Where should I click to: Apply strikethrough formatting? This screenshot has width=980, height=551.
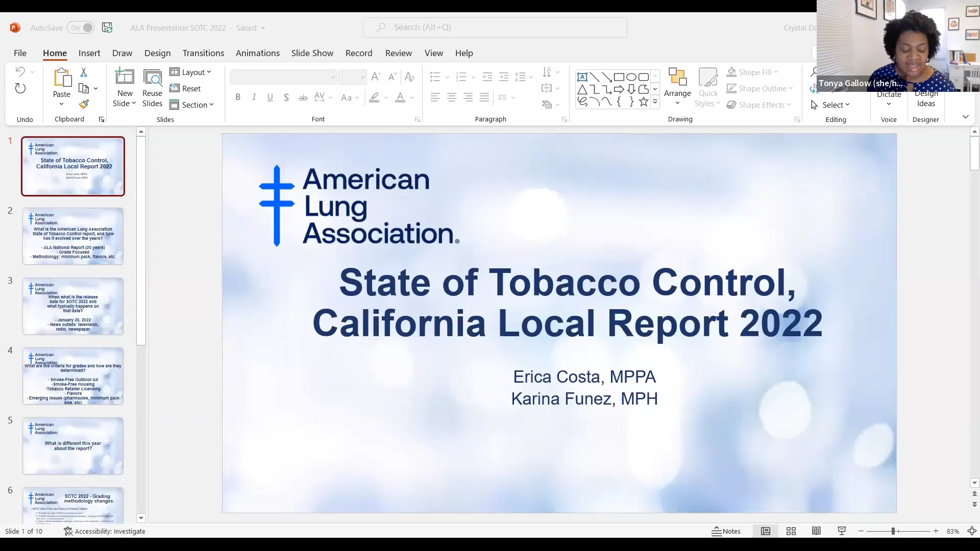pyautogui.click(x=303, y=97)
